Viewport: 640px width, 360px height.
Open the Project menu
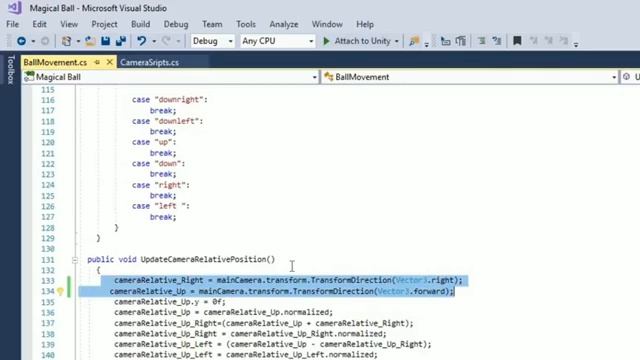104,24
